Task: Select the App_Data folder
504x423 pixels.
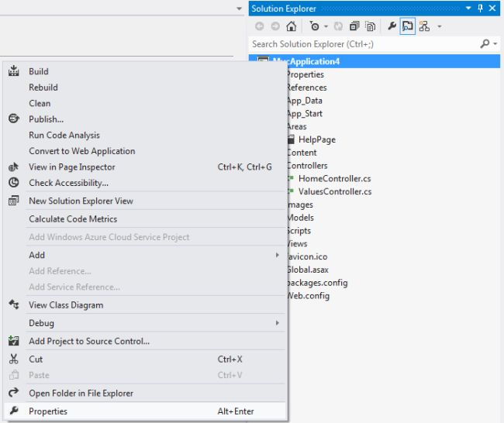Action: [305, 101]
